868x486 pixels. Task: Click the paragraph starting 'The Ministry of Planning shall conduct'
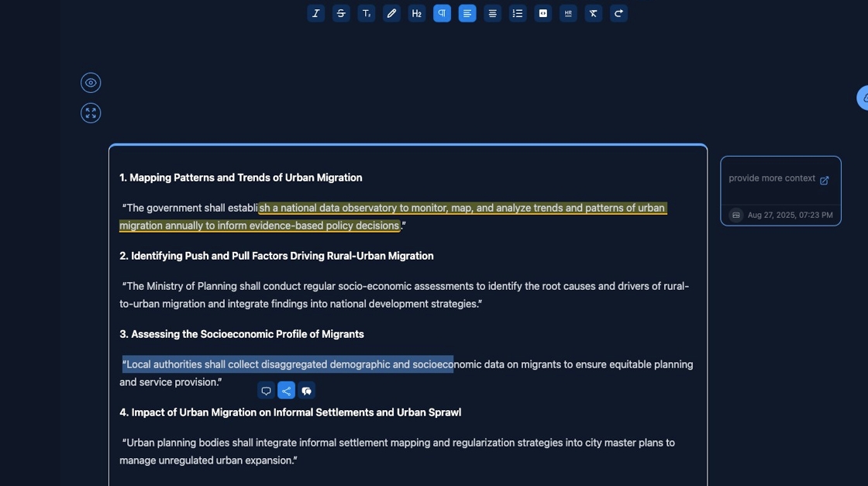click(x=404, y=295)
